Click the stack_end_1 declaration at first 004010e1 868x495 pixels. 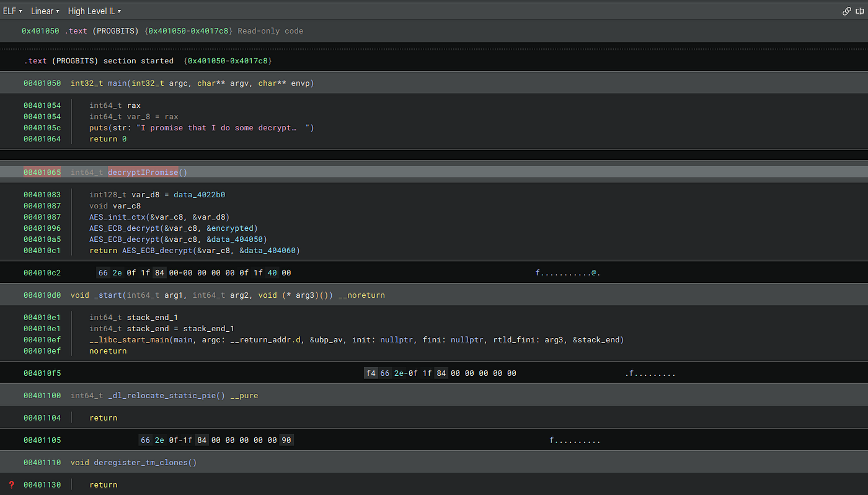point(134,318)
